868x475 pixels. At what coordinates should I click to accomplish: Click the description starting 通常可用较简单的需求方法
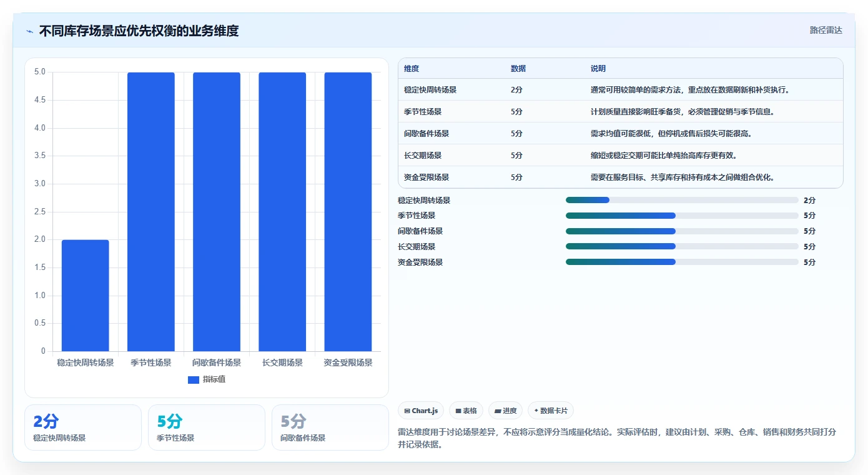[690, 90]
